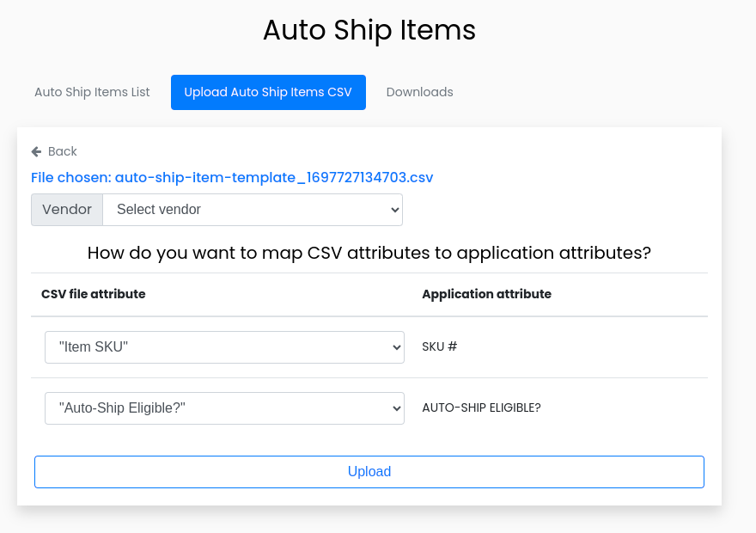Screen dimensions: 756x533
Task: Click the CSV file attribute column header
Action: coord(94,294)
